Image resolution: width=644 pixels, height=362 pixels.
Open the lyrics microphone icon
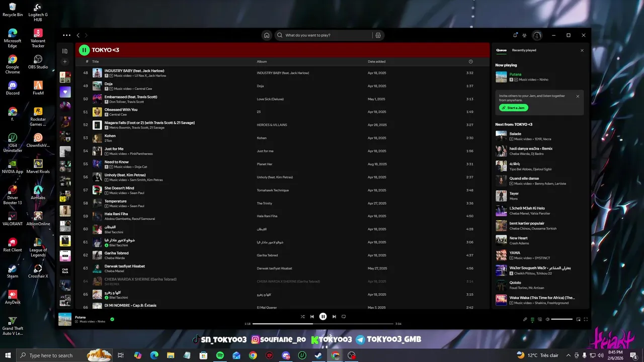[x=525, y=319]
